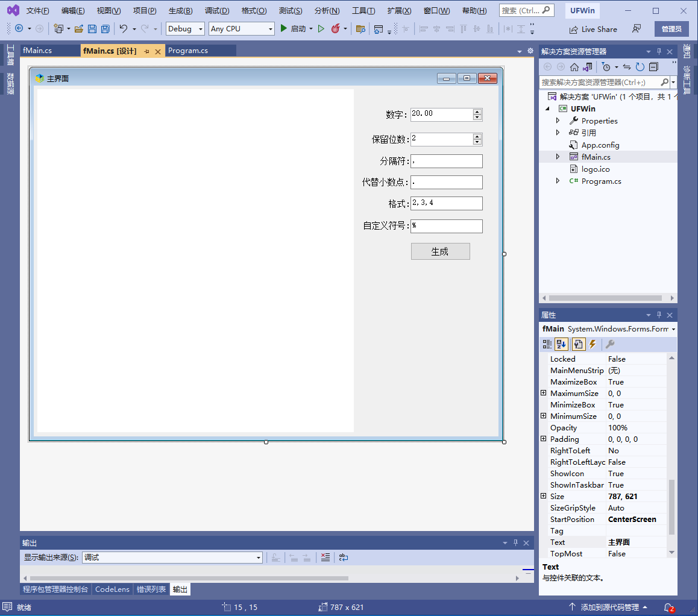Switch to the CodeLens tab
The width and height of the screenshot is (698, 616).
[x=112, y=589]
